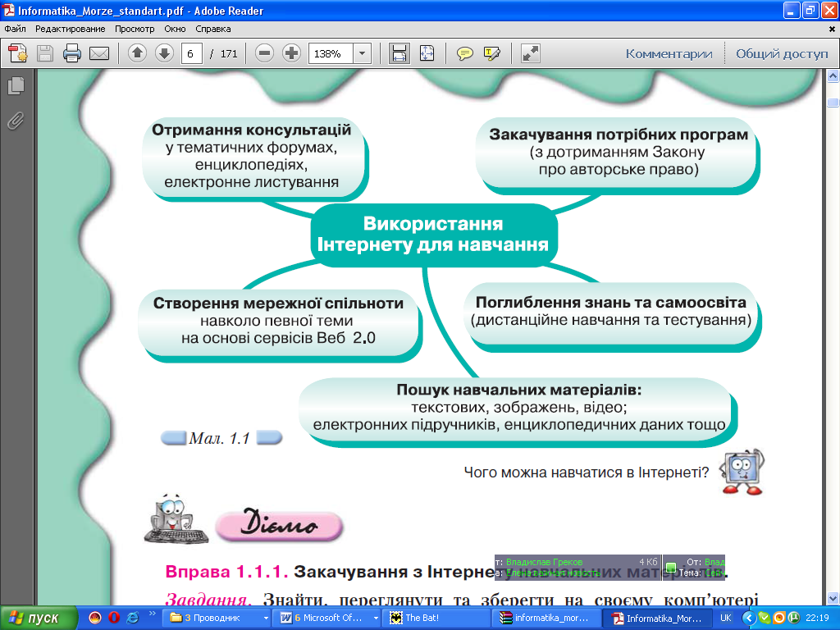840x630 pixels.
Task: Click the zoom field showing 138%
Action: point(331,53)
